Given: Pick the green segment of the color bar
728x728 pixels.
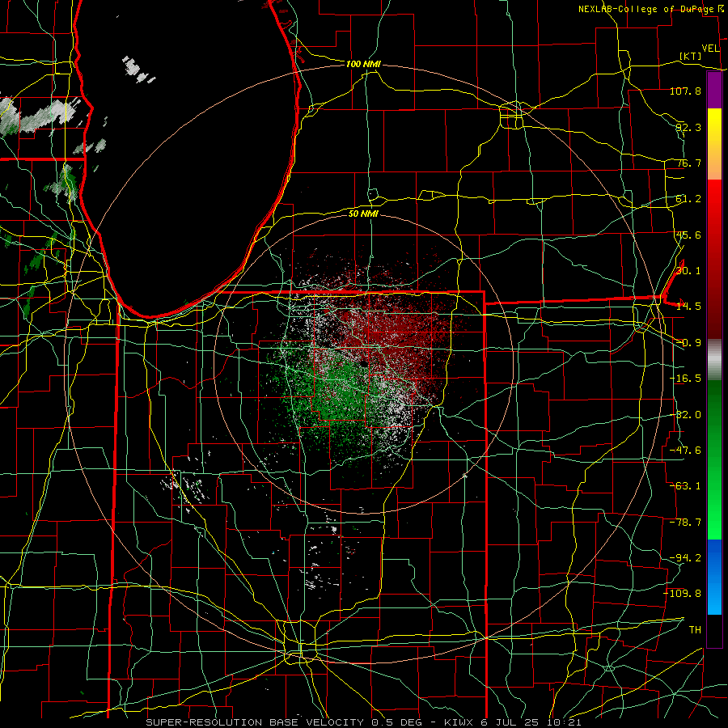Looking at the screenshot, I should (714, 459).
